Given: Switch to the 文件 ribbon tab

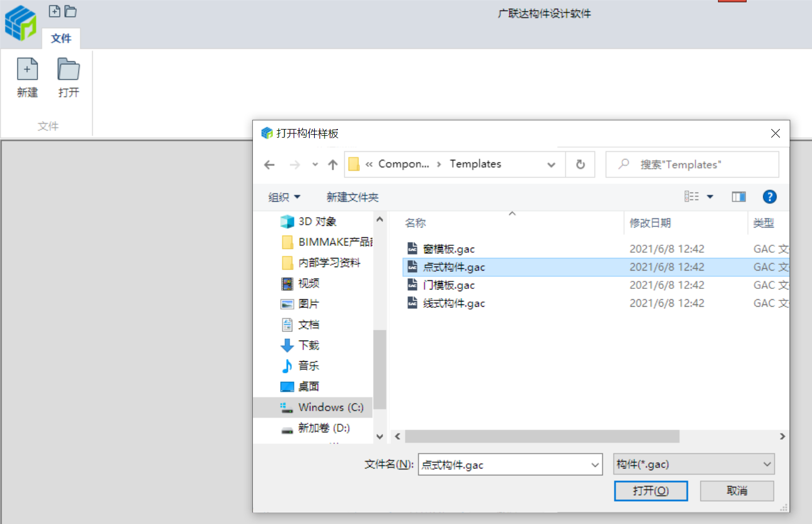Looking at the screenshot, I should click(61, 38).
